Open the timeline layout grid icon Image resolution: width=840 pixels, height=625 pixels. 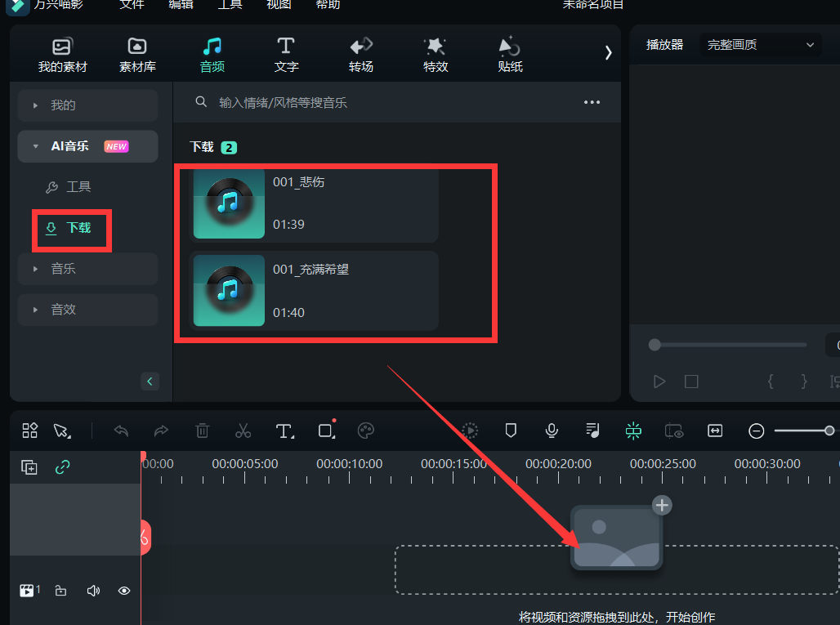30,431
